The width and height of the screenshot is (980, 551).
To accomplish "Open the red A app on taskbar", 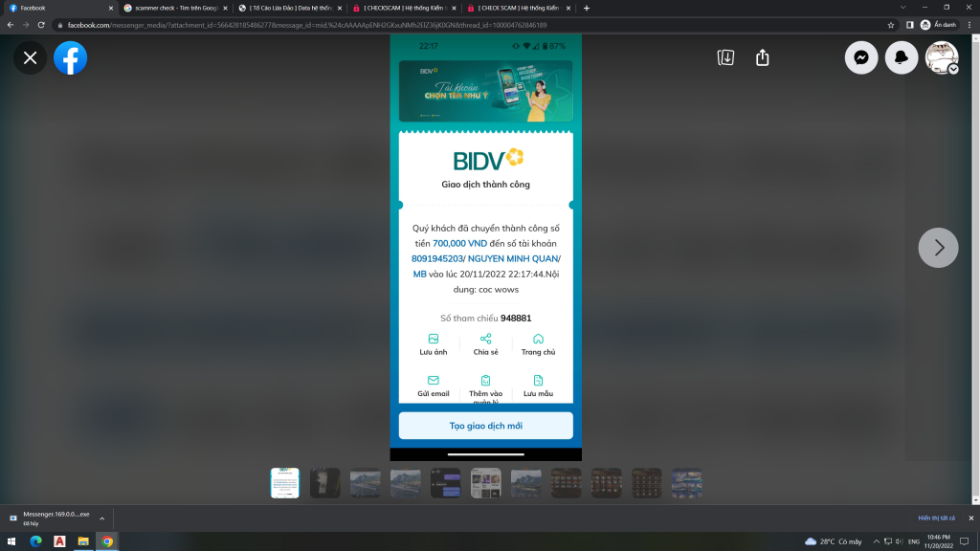I will (x=59, y=541).
